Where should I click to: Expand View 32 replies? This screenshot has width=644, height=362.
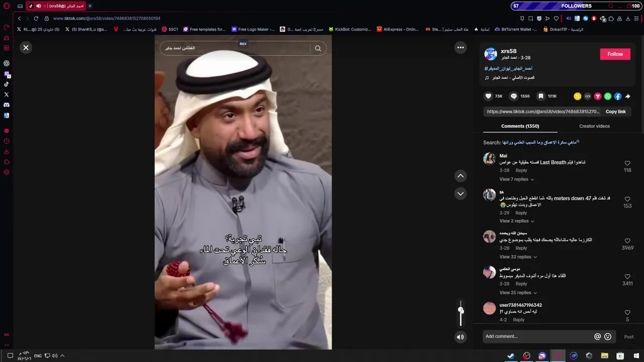(x=518, y=257)
